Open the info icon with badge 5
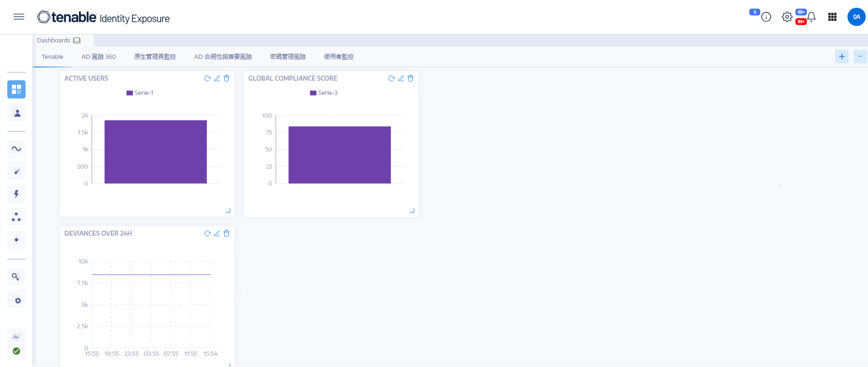This screenshot has height=367, width=868. [x=766, y=17]
